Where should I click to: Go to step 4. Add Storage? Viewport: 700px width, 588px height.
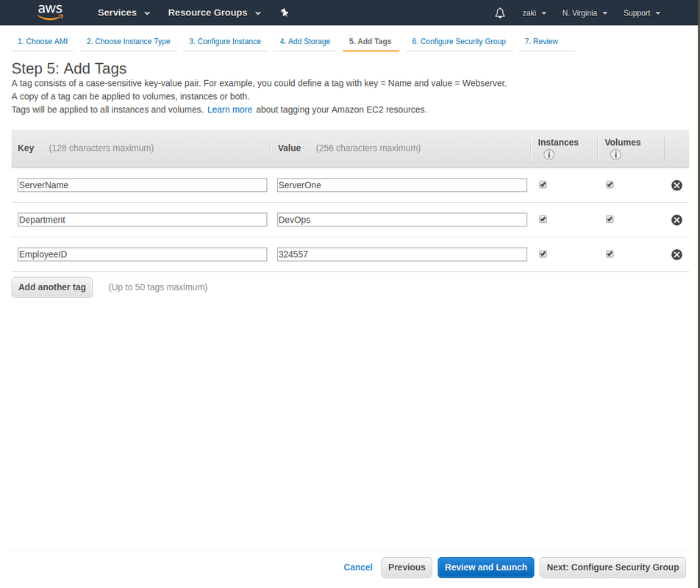pyautogui.click(x=305, y=41)
